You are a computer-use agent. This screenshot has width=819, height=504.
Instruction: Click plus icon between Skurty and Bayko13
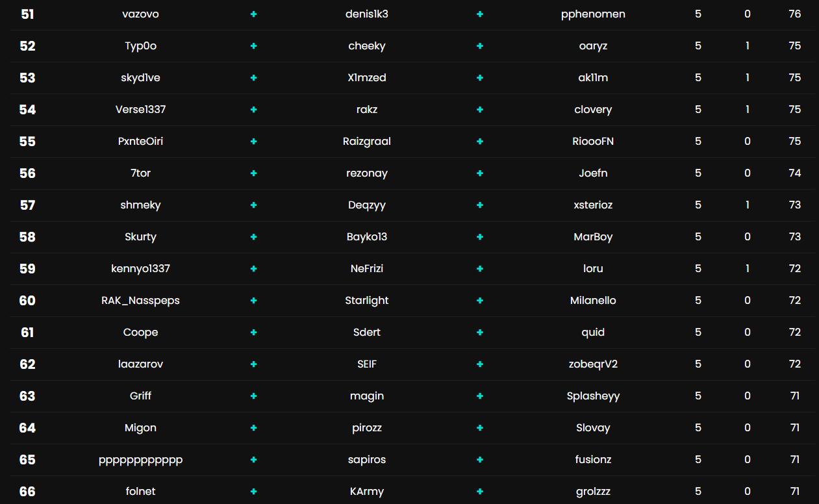point(254,237)
